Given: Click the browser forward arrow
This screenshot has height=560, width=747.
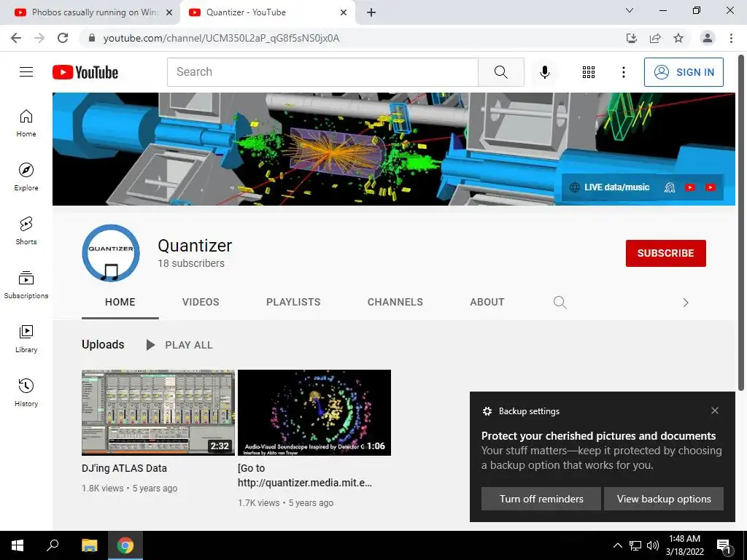Looking at the screenshot, I should tap(39, 38).
